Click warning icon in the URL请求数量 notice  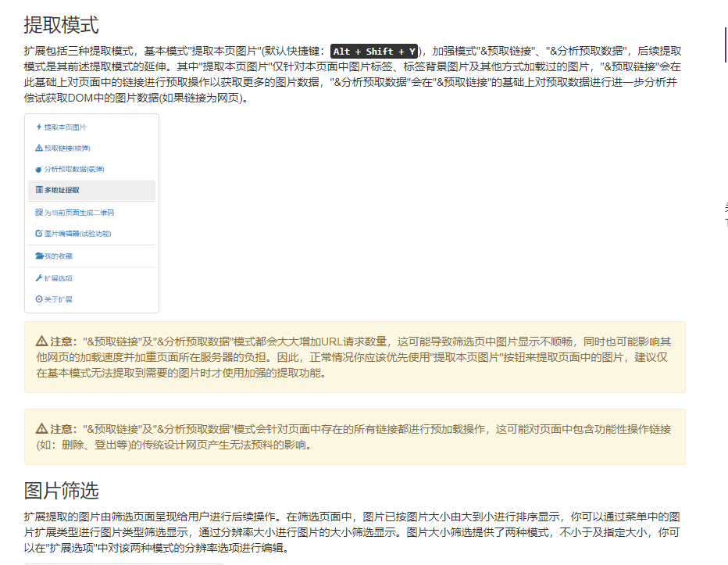tap(41, 342)
